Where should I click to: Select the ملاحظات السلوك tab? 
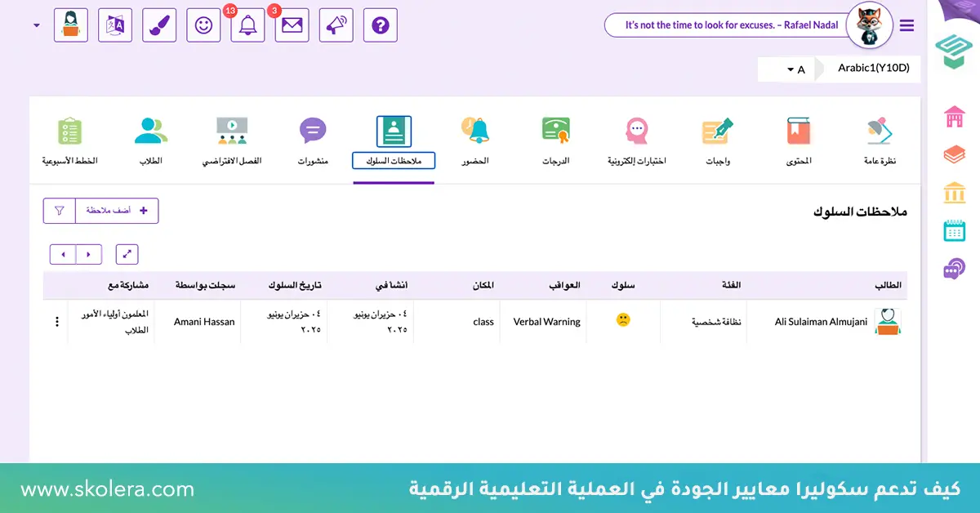tap(394, 141)
